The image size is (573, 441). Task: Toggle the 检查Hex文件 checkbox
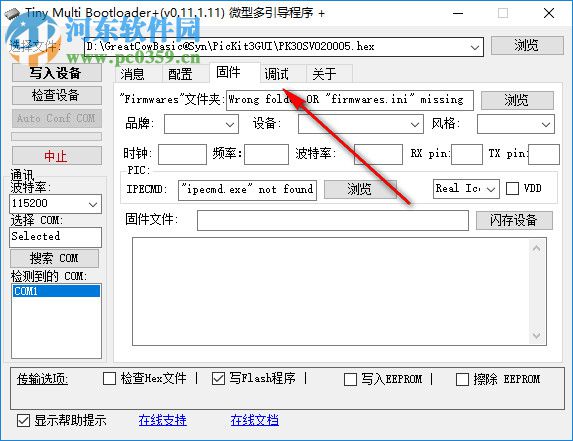[x=109, y=379]
